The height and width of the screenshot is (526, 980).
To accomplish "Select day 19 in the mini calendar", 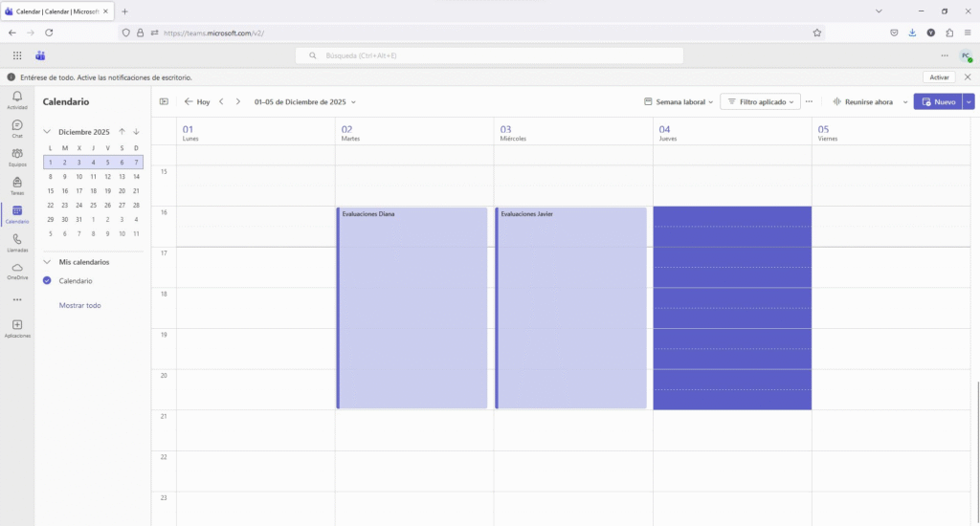I will point(107,191).
